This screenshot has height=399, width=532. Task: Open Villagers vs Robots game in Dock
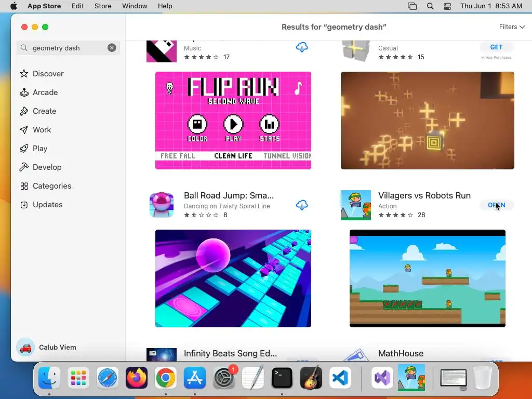point(411,378)
